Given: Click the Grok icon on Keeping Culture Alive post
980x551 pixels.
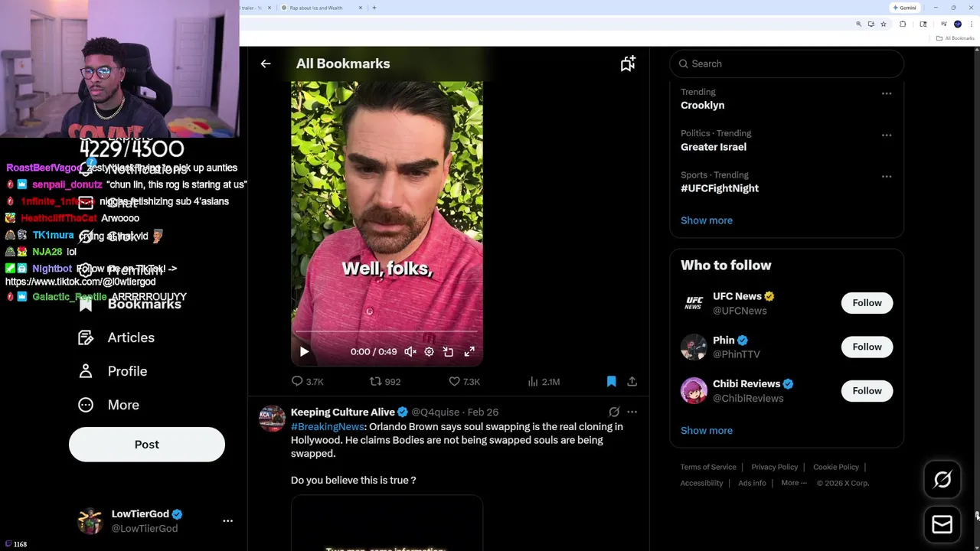Looking at the screenshot, I should click(614, 412).
